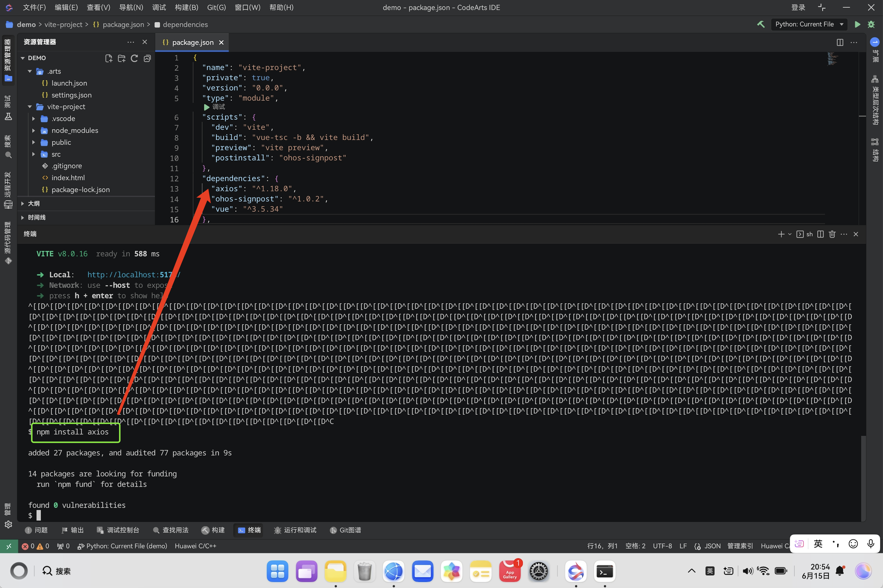This screenshot has height=588, width=883.
Task: Click UTF-8 encoding in status bar
Action: (662, 546)
